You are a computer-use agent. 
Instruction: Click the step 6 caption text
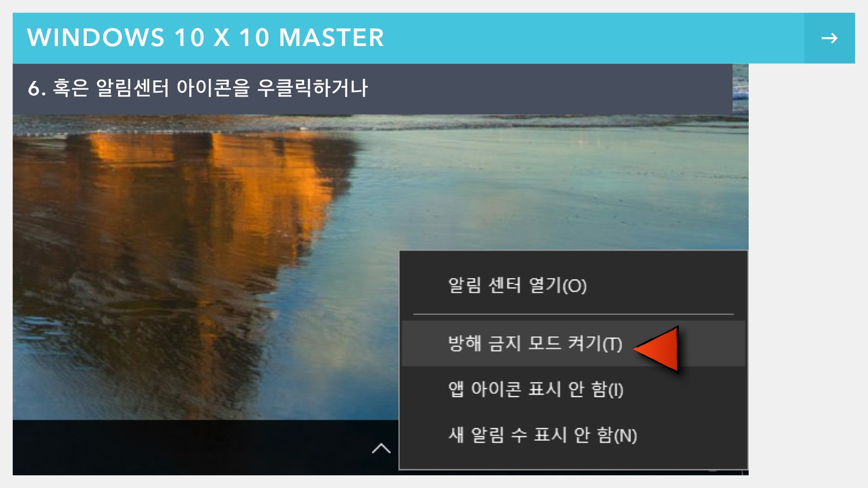point(198,88)
